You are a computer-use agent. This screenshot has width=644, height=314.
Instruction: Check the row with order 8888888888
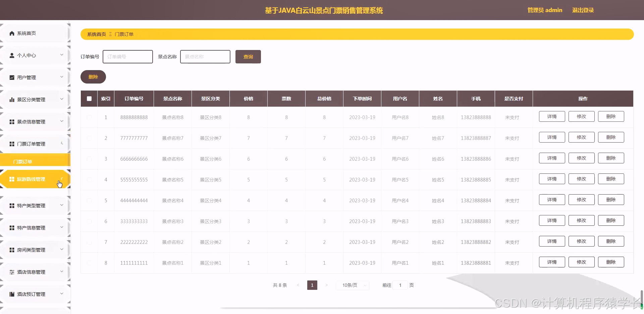[89, 117]
